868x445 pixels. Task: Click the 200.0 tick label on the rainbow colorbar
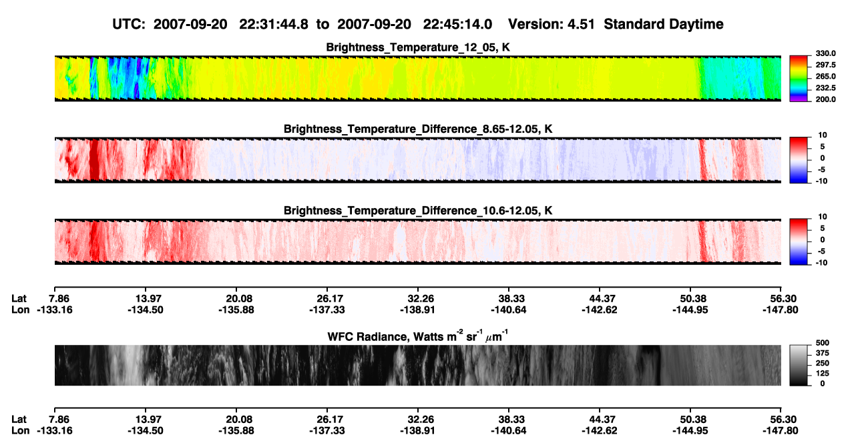click(827, 99)
